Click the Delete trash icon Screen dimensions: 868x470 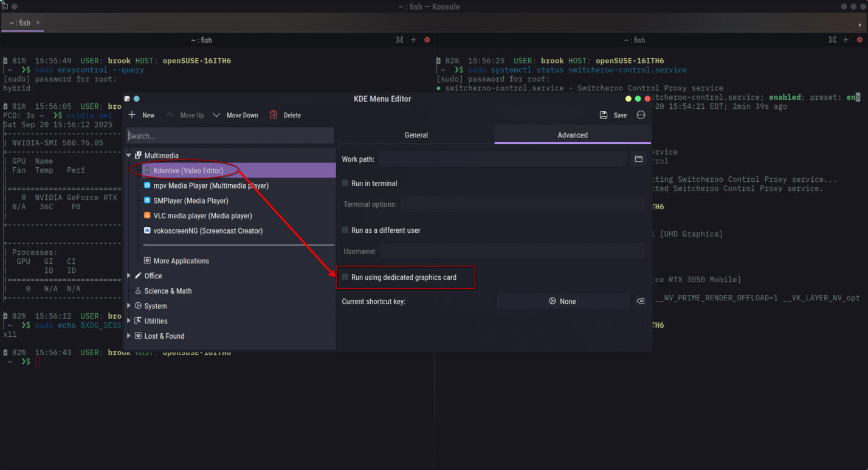274,115
